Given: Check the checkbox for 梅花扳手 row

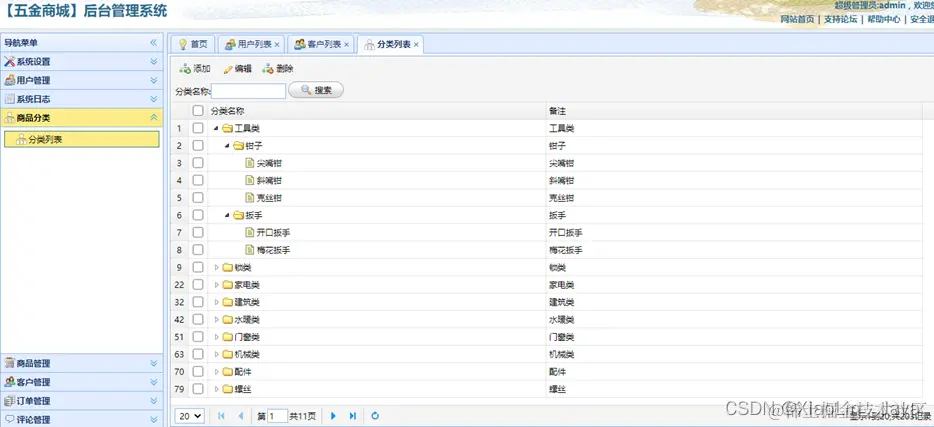Looking at the screenshot, I should click(198, 250).
